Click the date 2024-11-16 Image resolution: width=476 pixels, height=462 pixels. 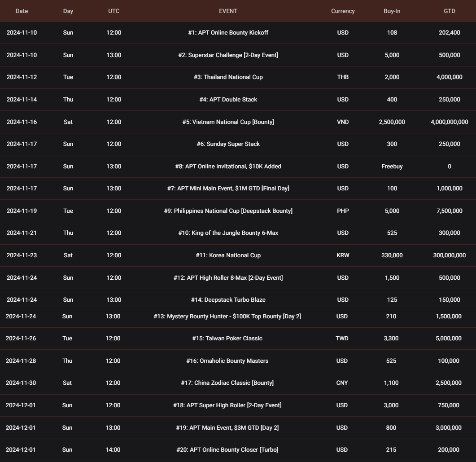pos(22,122)
